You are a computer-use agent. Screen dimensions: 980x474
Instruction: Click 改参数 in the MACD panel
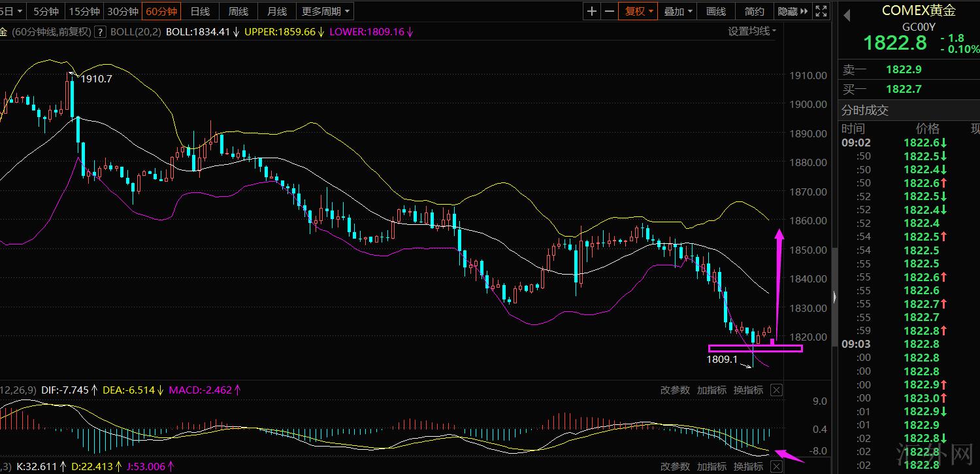coord(674,390)
